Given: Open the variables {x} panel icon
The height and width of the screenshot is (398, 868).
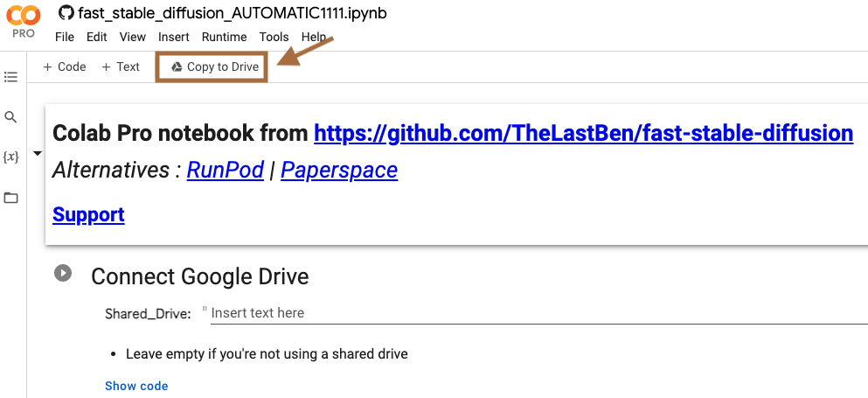Looking at the screenshot, I should point(10,157).
